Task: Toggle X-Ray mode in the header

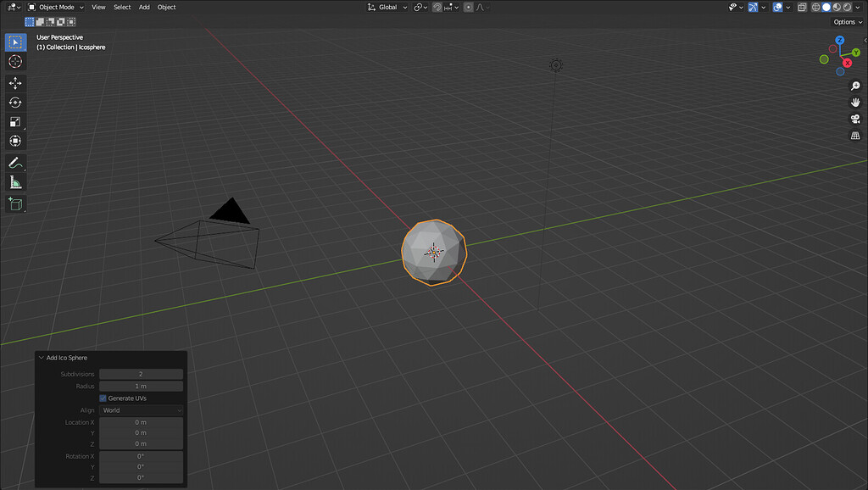Action: pyautogui.click(x=801, y=7)
